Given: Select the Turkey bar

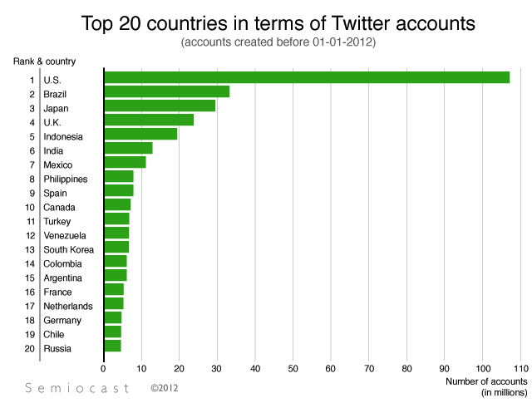Looking at the screenshot, I should pos(116,219).
